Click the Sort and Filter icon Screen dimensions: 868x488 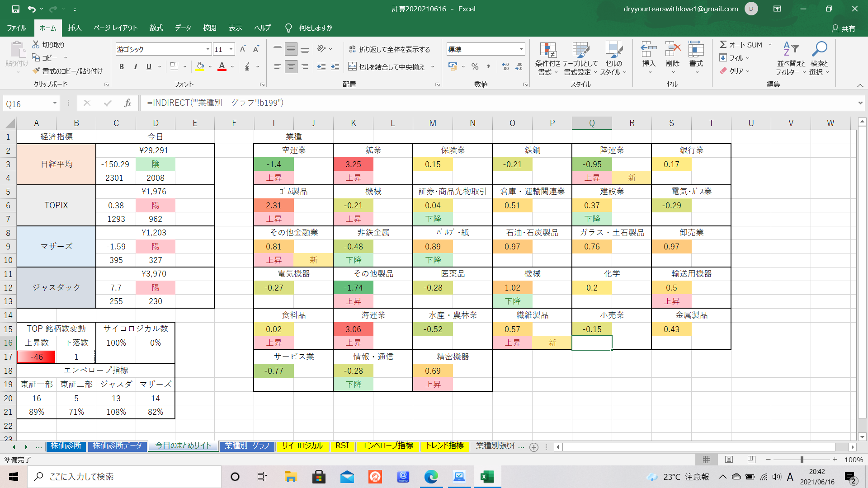click(791, 49)
